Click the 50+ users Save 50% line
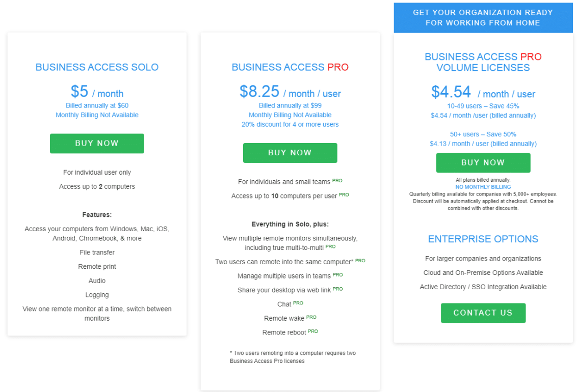Screen dimensions: 577x392 click(x=483, y=134)
